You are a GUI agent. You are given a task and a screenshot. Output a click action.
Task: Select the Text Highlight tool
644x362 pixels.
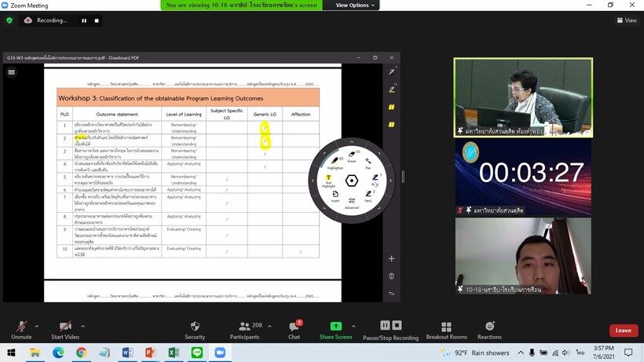328,181
